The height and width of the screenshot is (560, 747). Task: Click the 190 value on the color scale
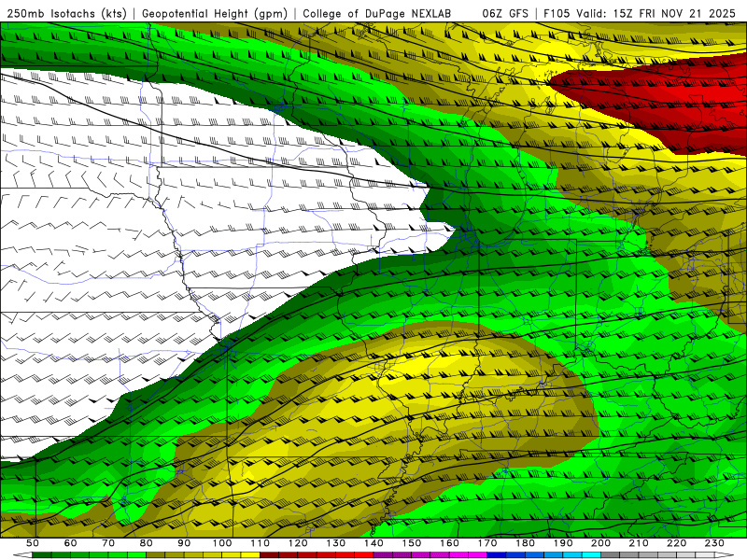click(x=563, y=543)
